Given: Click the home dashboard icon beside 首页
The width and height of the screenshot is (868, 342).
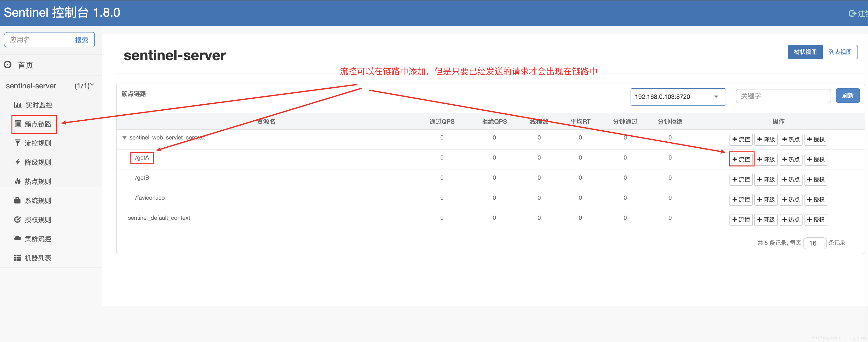Looking at the screenshot, I should [x=8, y=64].
